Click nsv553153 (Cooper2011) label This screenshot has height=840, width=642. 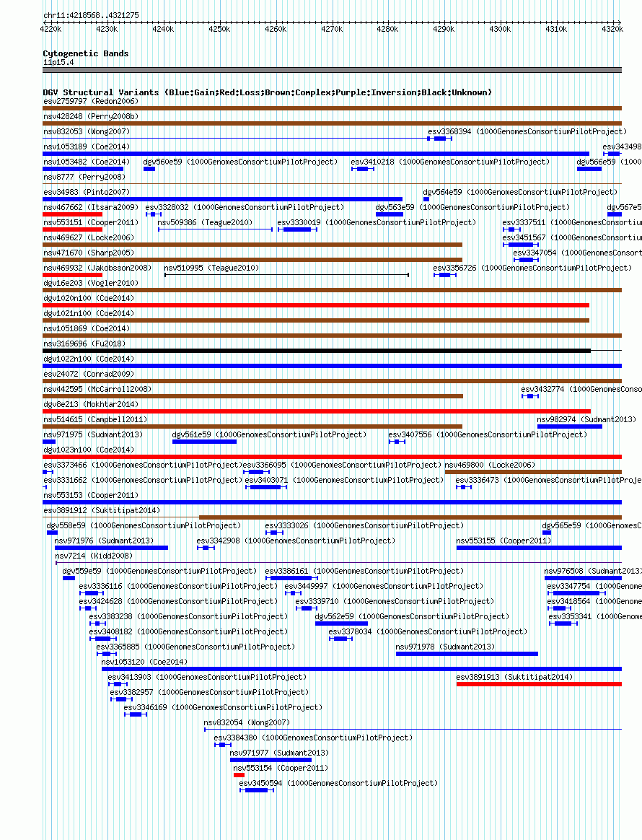coord(90,495)
